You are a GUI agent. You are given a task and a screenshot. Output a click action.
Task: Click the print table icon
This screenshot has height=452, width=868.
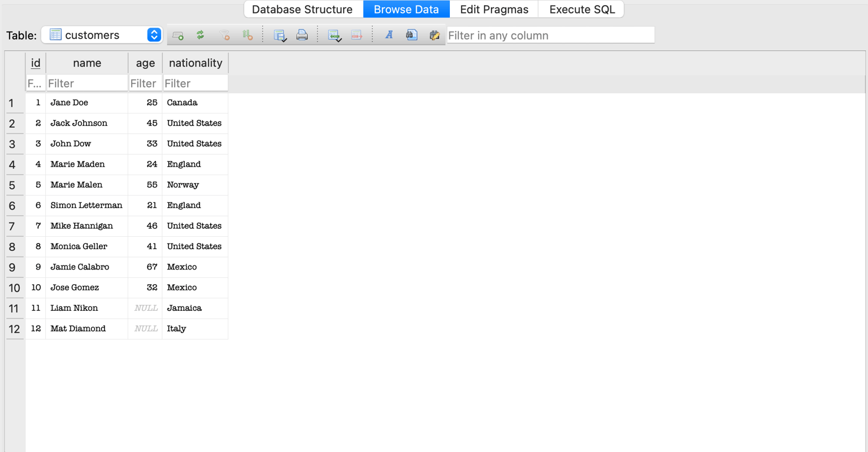click(x=302, y=35)
